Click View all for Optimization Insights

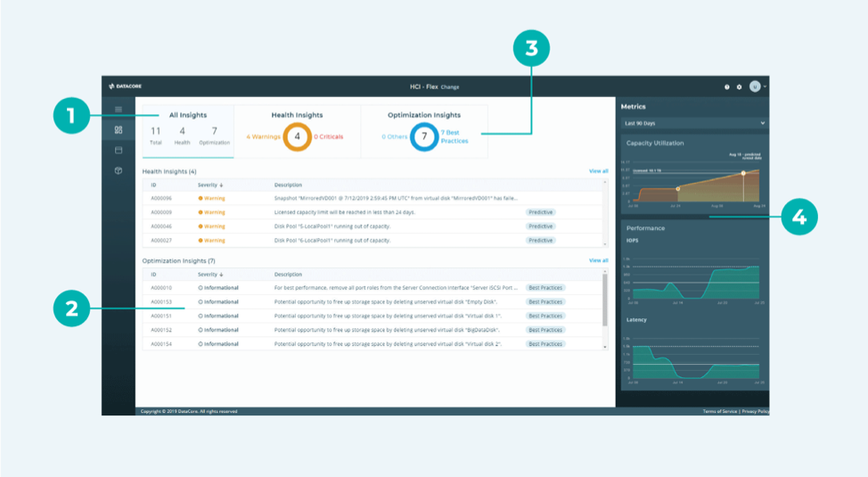(x=598, y=260)
